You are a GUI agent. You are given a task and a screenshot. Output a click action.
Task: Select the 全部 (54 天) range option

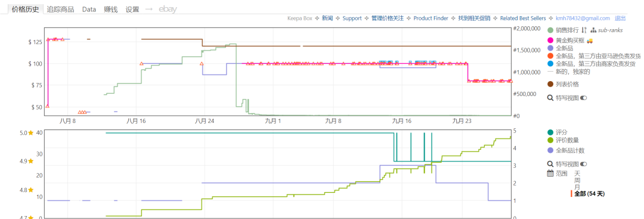589,193
